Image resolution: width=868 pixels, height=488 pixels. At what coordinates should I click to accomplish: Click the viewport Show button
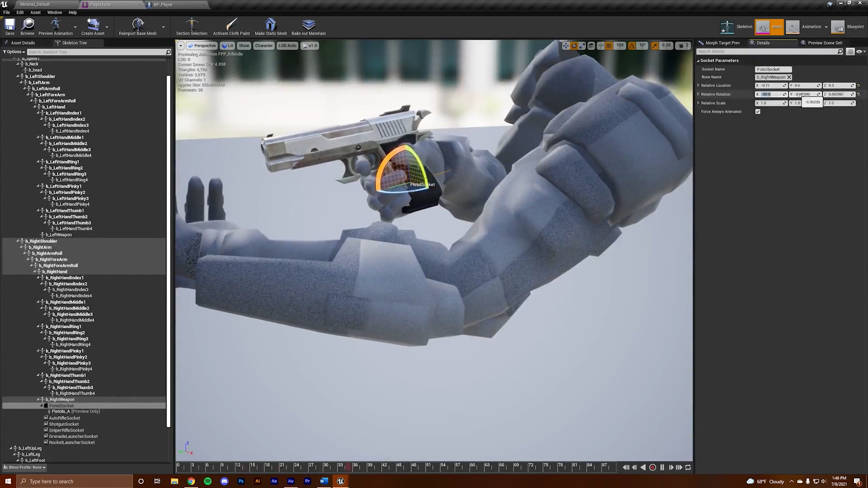[x=244, y=46]
